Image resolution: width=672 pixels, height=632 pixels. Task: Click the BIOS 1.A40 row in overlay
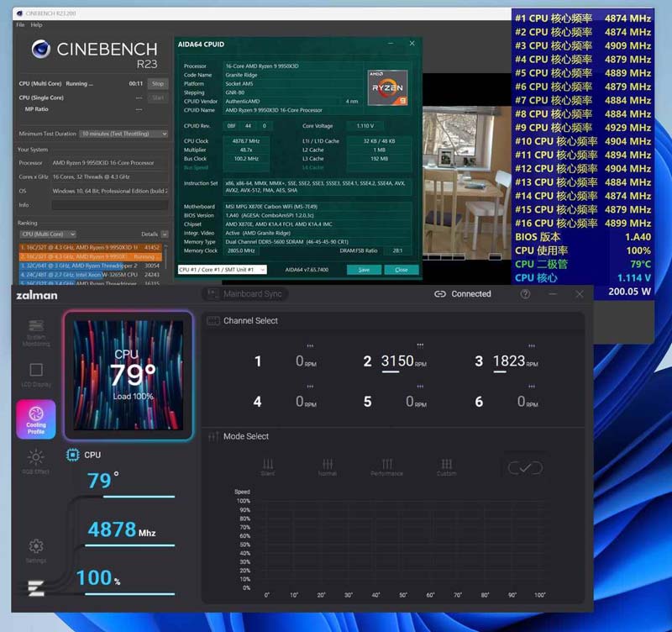(x=583, y=237)
